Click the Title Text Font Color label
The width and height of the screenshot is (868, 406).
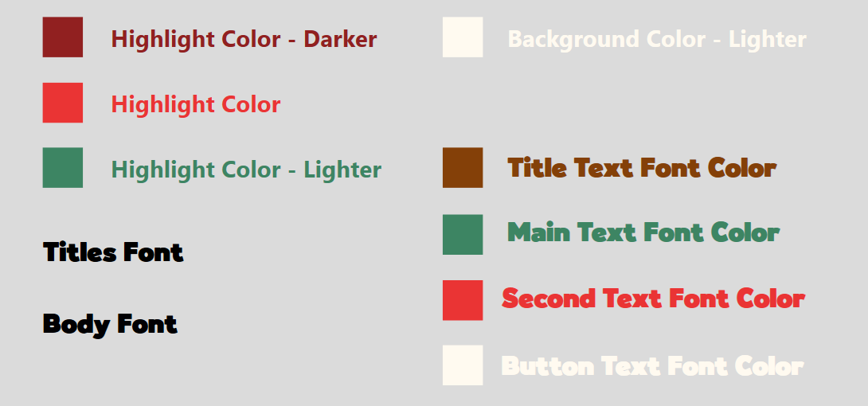click(x=642, y=168)
